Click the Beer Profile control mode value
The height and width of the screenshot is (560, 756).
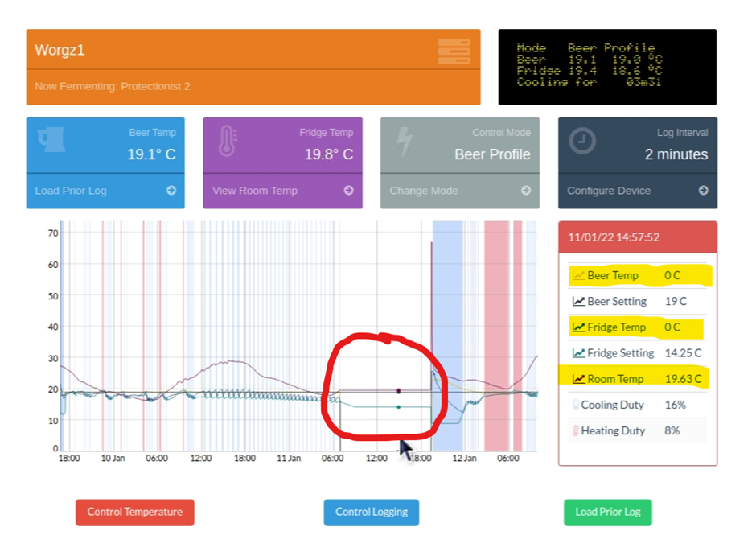point(492,154)
